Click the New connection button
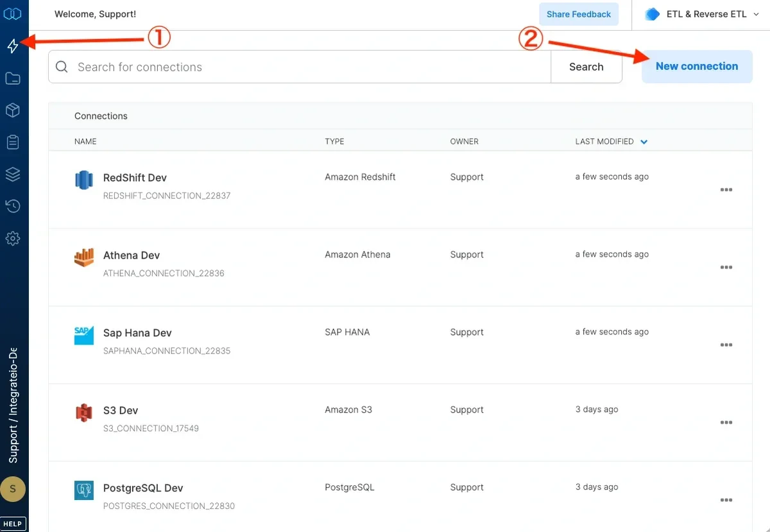Screen dimensions: 770x532 tap(696, 66)
